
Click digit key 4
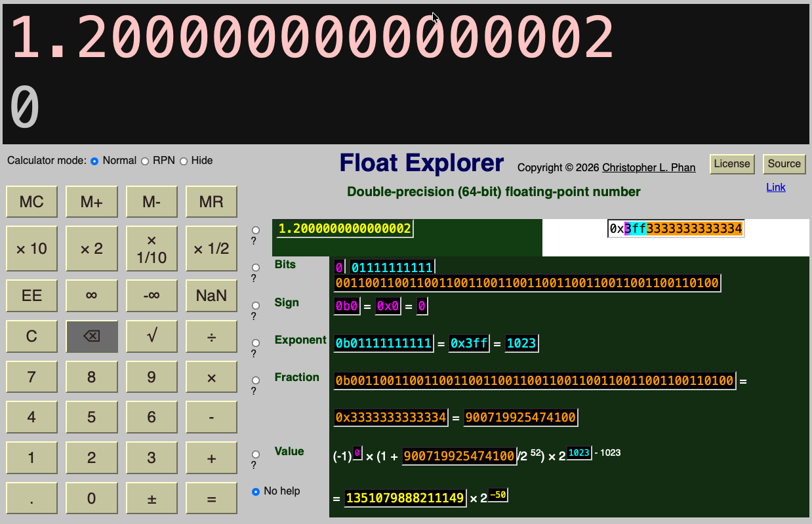(x=32, y=417)
